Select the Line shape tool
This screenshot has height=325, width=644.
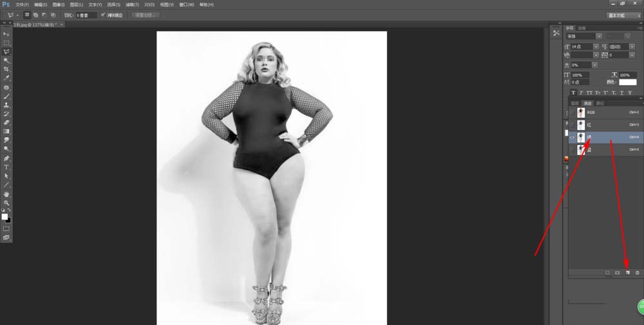tap(6, 185)
